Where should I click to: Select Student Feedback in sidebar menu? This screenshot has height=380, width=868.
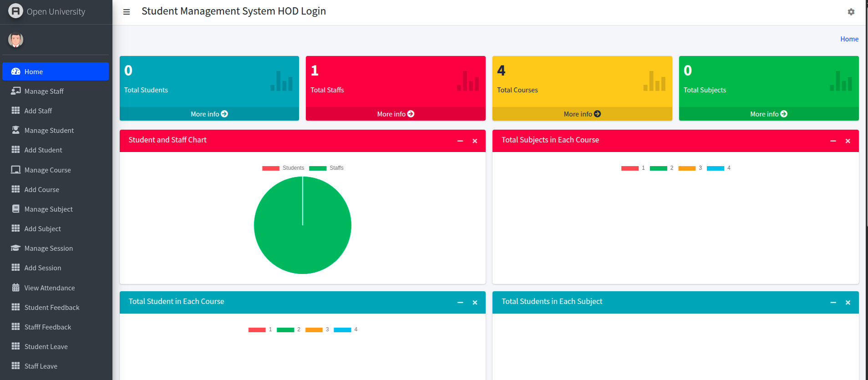(51, 308)
